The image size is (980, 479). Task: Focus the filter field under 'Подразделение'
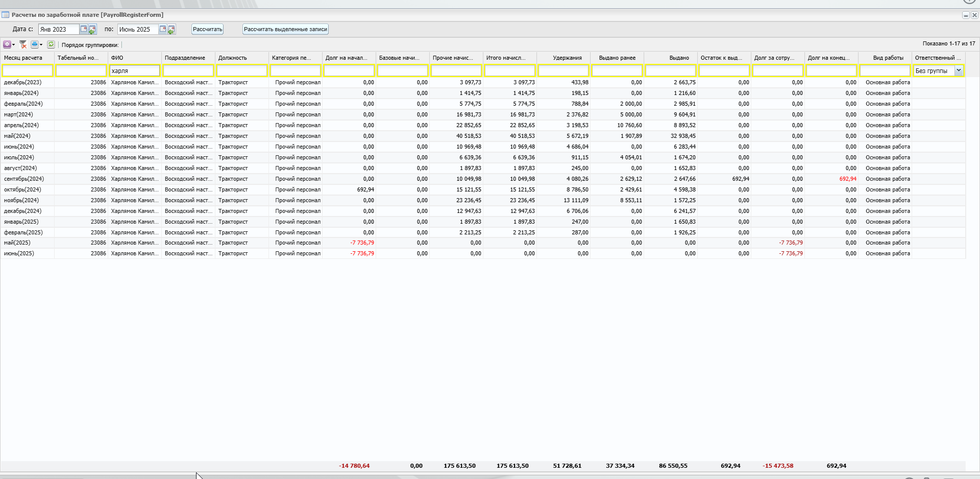[188, 70]
